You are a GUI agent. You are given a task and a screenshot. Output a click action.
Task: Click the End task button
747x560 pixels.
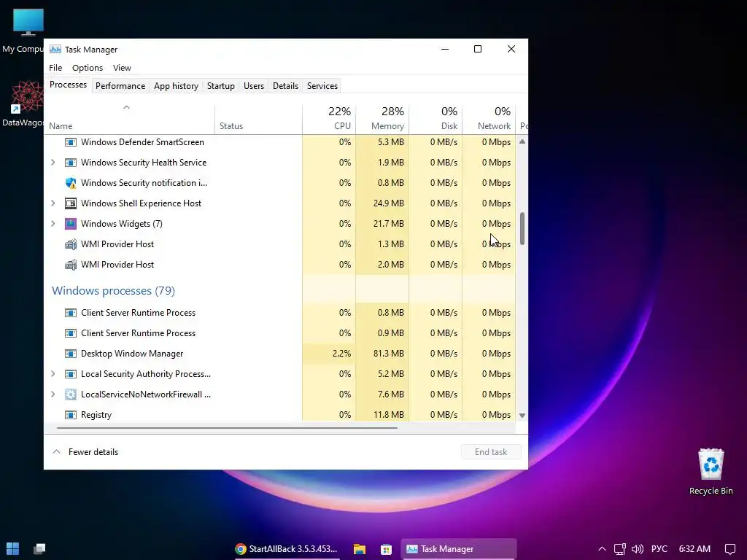pyautogui.click(x=491, y=451)
